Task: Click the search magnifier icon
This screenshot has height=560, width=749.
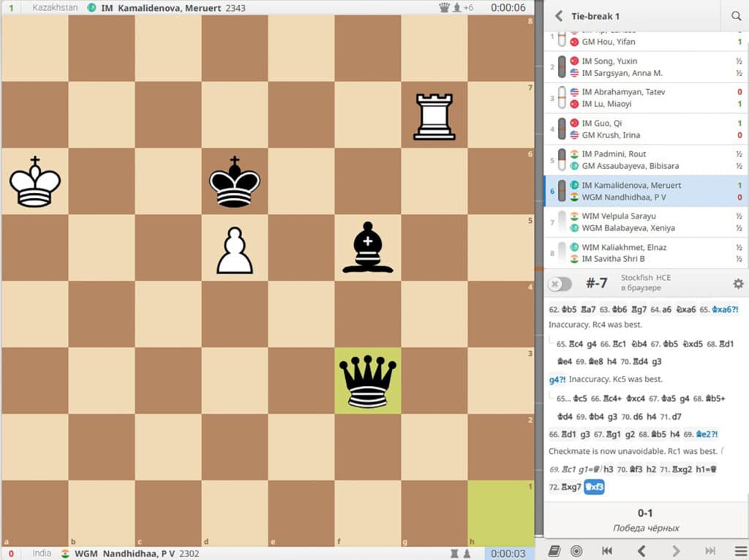Action: point(736,16)
